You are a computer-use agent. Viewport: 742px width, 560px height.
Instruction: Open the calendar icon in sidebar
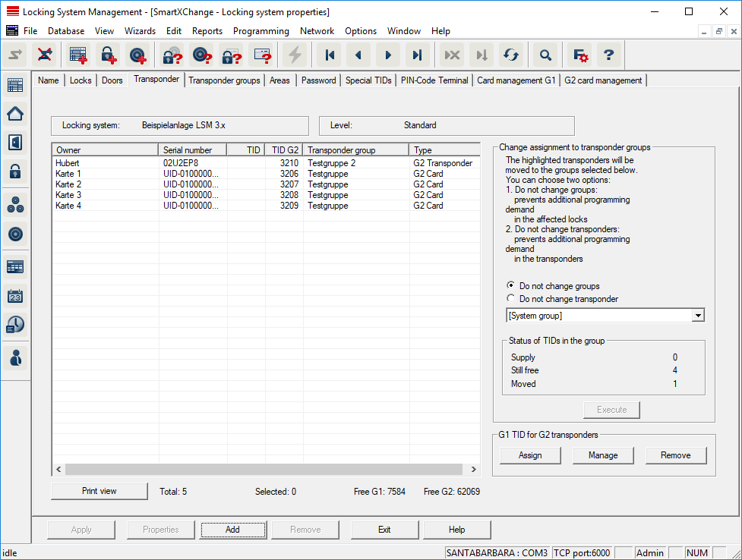15,296
